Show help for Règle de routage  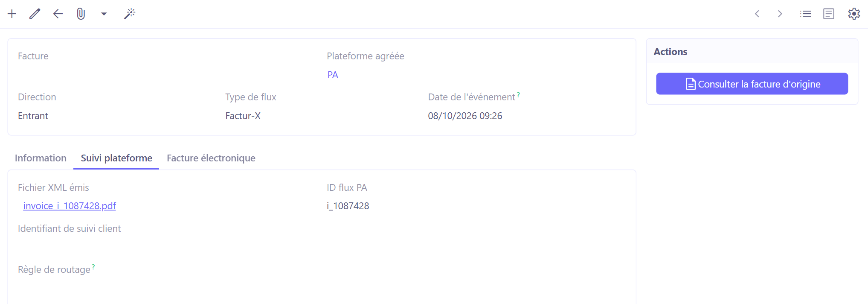[x=93, y=267]
